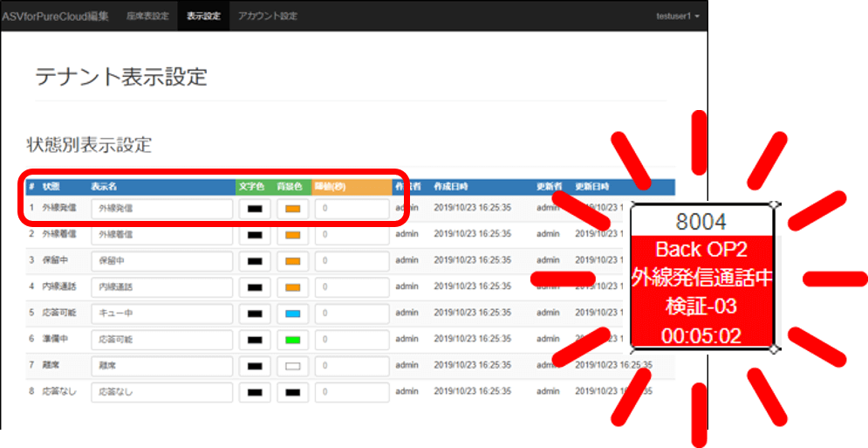Focus the threshold input for 離席 row
868x448 pixels.
click(x=352, y=366)
